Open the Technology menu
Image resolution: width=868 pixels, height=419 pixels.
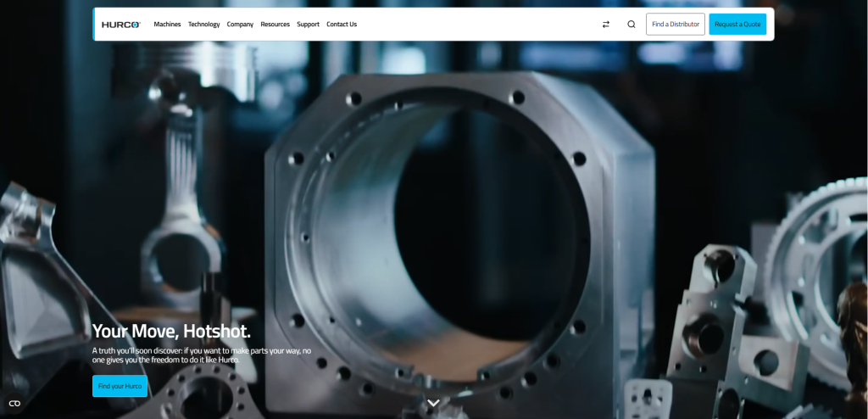(203, 25)
